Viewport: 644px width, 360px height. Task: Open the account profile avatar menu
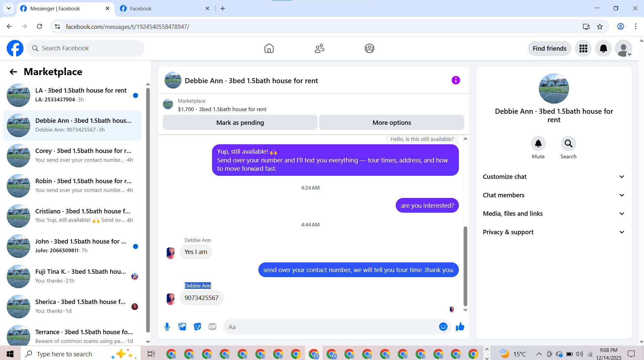point(624,48)
